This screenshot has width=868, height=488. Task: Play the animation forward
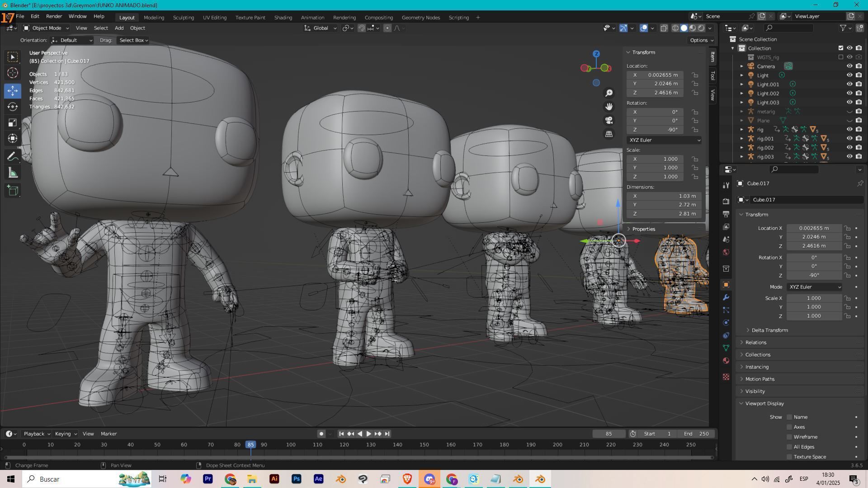click(x=368, y=434)
